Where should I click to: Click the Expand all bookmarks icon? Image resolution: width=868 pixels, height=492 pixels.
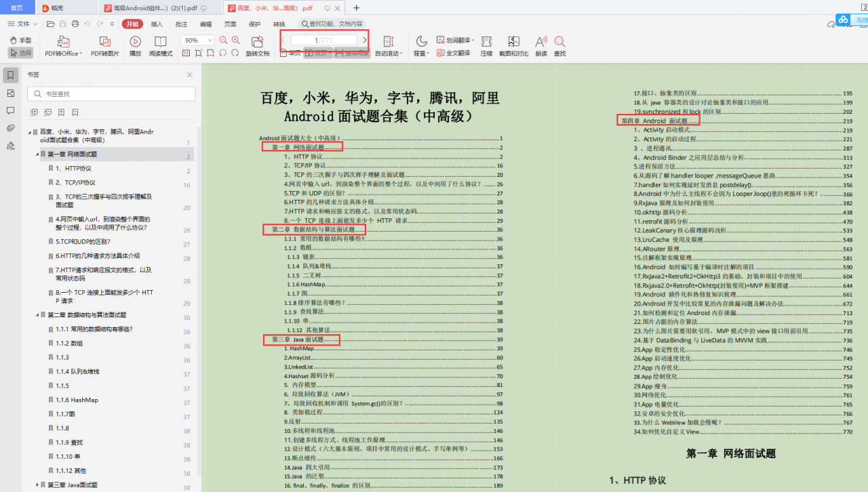click(x=35, y=112)
